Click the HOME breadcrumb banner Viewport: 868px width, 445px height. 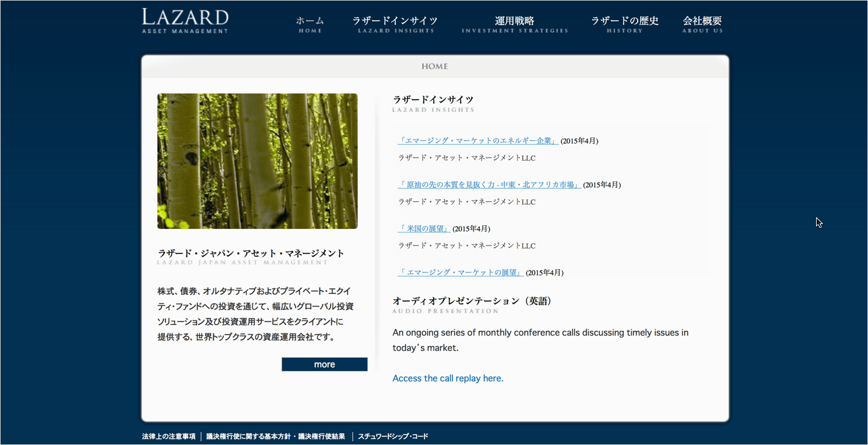(x=434, y=67)
